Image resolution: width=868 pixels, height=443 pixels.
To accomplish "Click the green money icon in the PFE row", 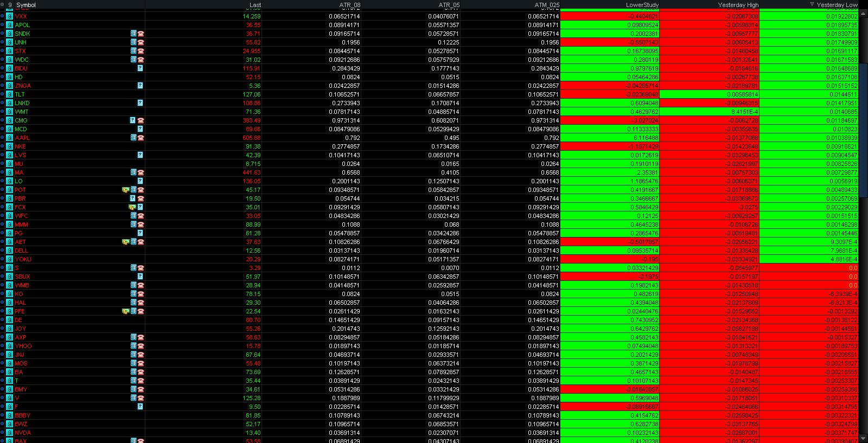I will point(126,311).
